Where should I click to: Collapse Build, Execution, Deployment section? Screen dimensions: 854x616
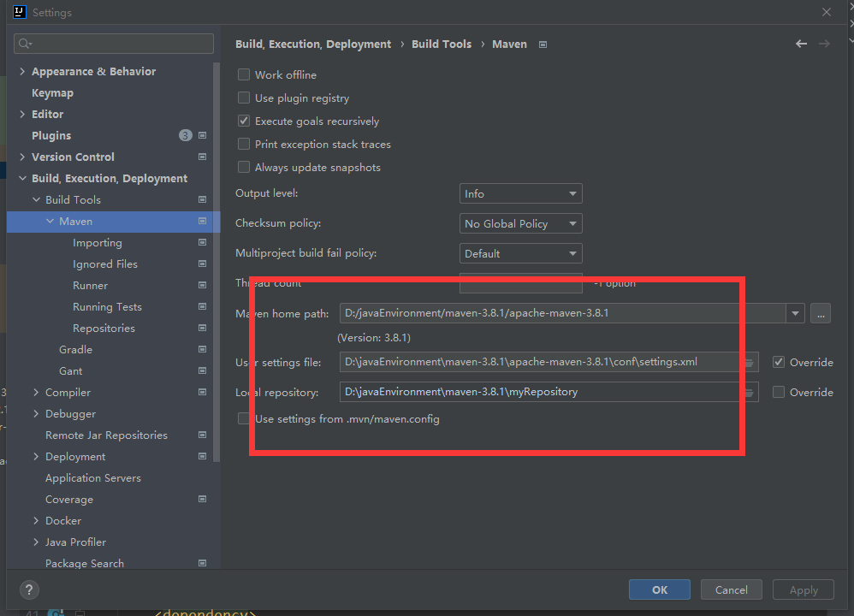(22, 178)
